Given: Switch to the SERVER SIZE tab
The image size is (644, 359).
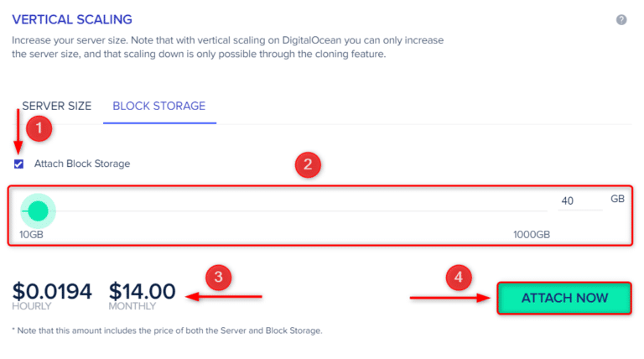Looking at the screenshot, I should (56, 107).
